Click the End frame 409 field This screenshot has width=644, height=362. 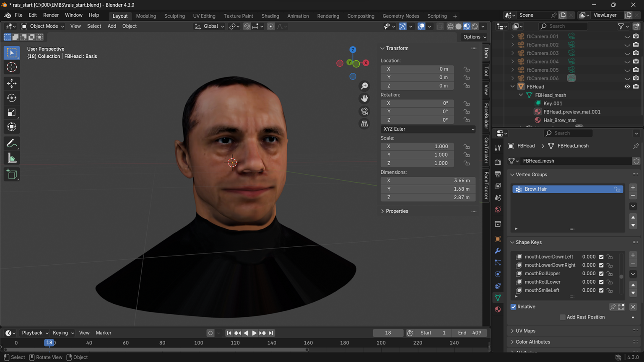pyautogui.click(x=470, y=333)
